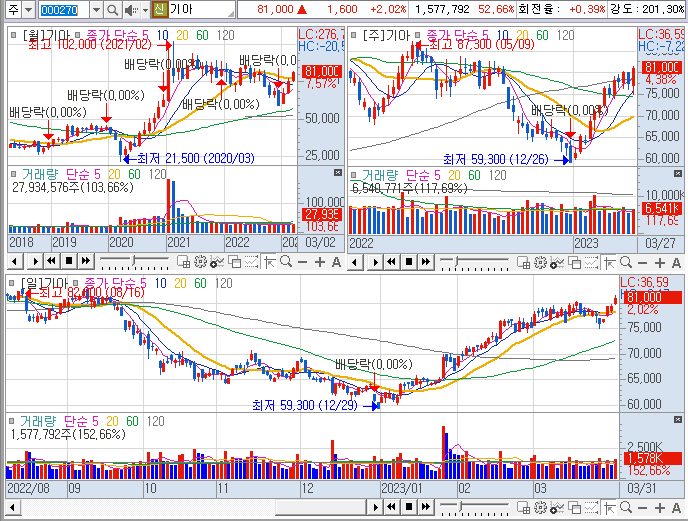This screenshot has height=521, width=688.
Task: Click crosshair cursor icon in monthly chart toolbar
Action: pos(269,262)
